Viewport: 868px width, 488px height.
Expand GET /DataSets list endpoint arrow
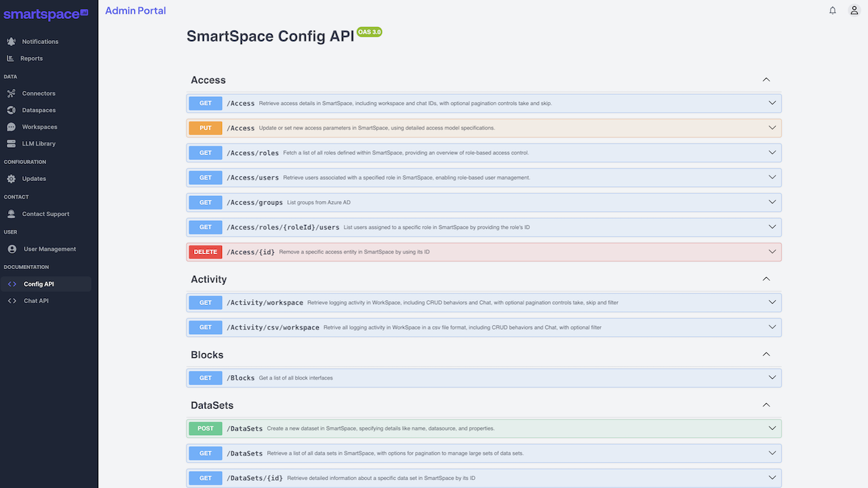772,453
